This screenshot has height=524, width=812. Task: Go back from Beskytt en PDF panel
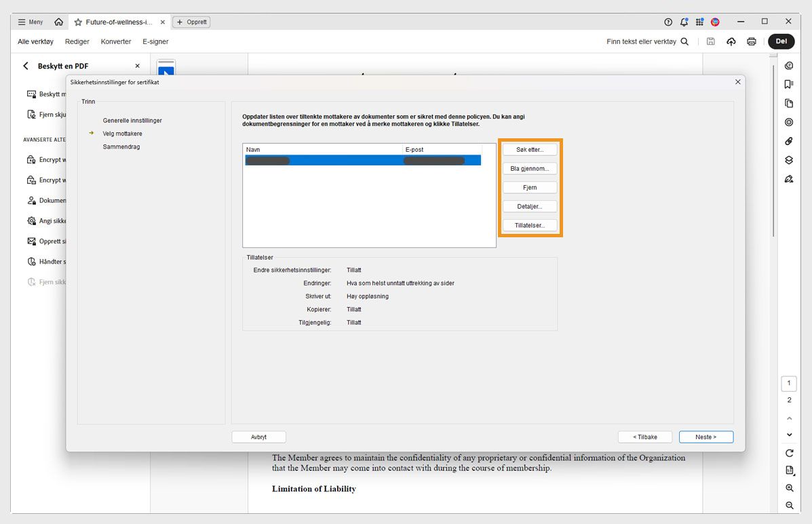click(26, 66)
